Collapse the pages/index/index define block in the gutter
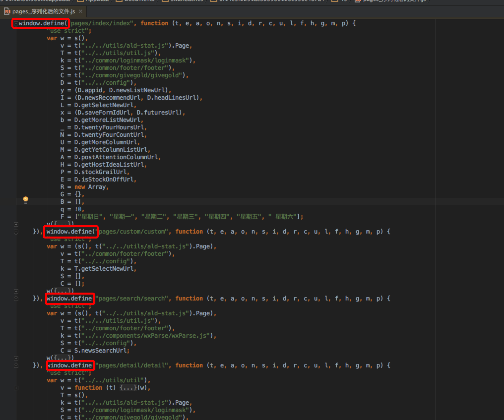 16,24
